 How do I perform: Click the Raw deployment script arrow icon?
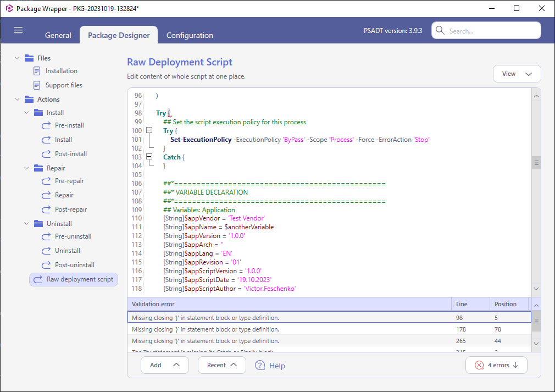point(38,279)
